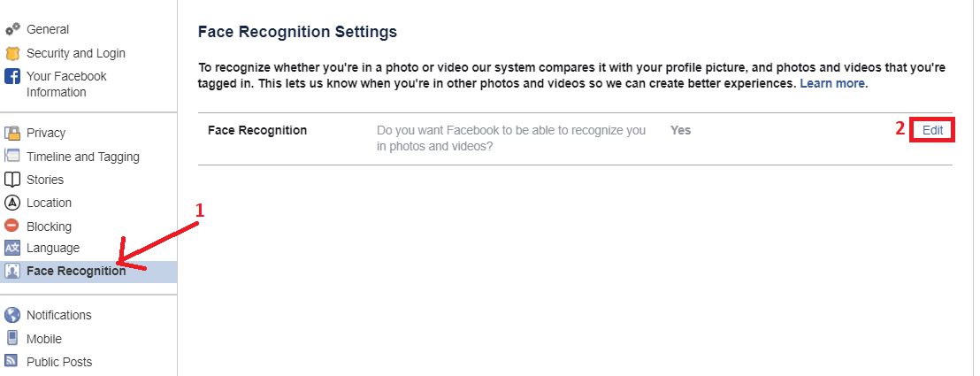Click the Language translate icon
Screen dimensions: 980x376
pyautogui.click(x=12, y=248)
